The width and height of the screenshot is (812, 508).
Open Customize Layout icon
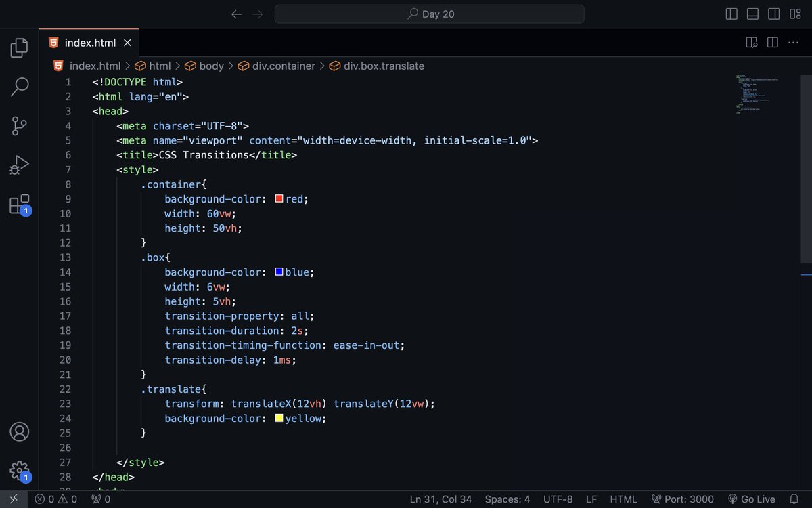tap(795, 14)
